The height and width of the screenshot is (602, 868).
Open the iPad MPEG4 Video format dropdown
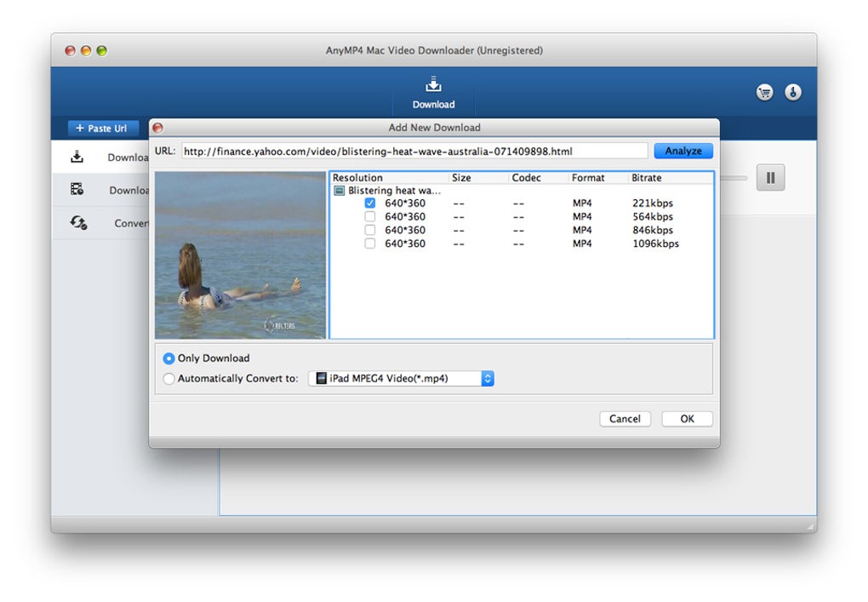(401, 378)
